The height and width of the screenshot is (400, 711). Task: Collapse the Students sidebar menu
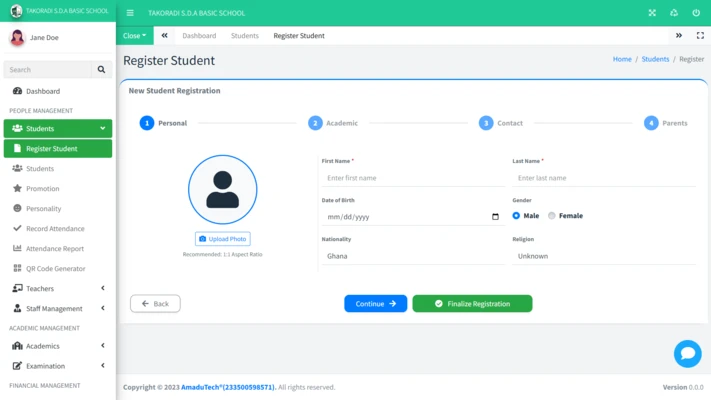pos(58,128)
